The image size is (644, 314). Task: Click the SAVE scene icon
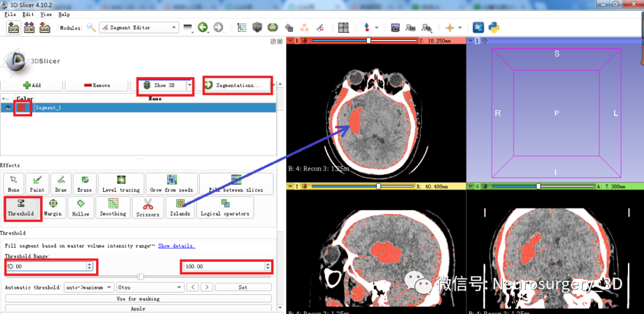point(44,27)
